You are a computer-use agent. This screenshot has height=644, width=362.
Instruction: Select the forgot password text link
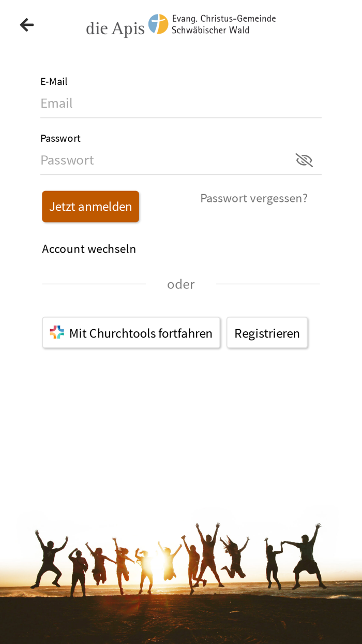(253, 198)
